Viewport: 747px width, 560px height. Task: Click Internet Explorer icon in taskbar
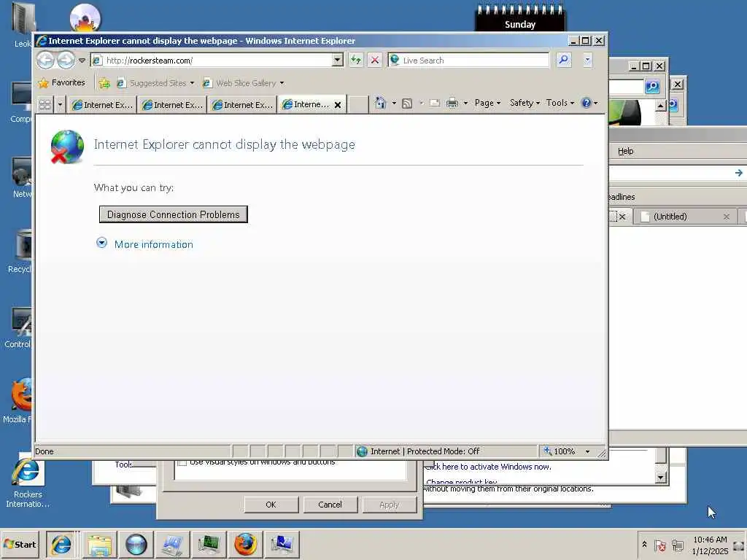[61, 544]
